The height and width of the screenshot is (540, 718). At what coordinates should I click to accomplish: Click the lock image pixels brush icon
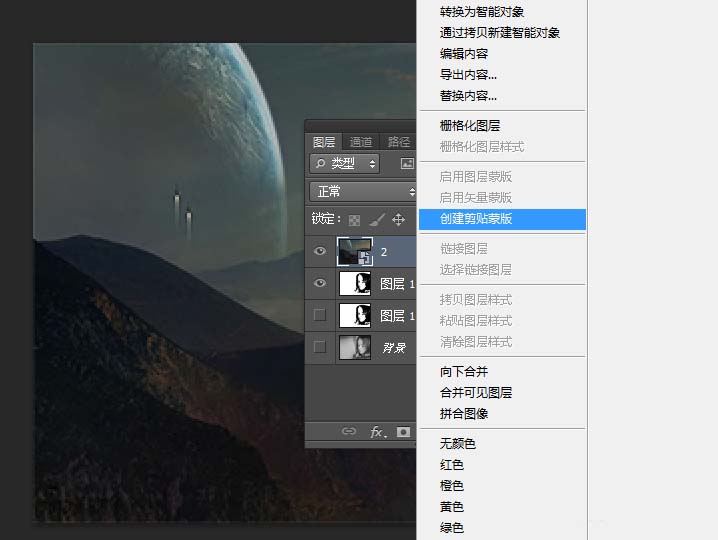coord(376,220)
